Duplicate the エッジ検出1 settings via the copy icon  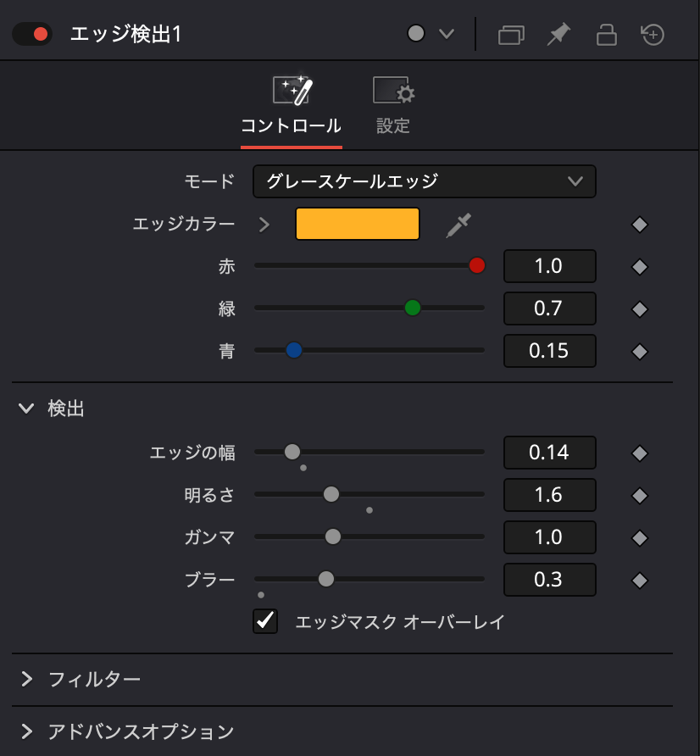pyautogui.click(x=511, y=35)
